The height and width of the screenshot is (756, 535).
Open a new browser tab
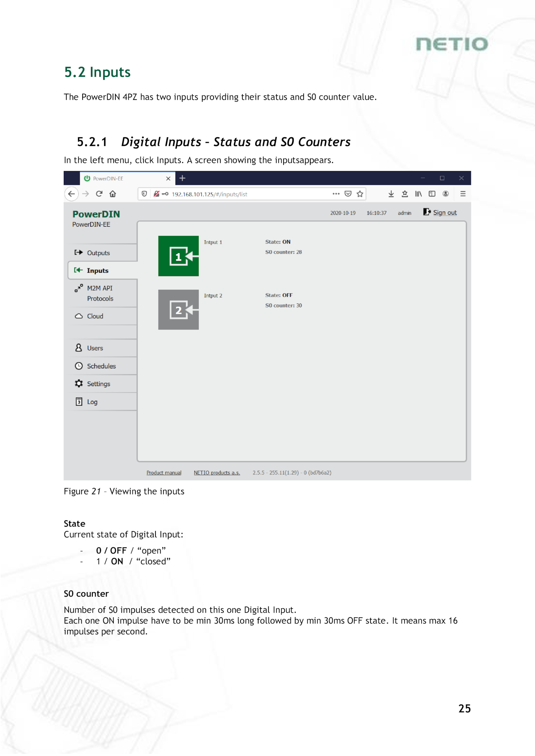tap(182, 178)
